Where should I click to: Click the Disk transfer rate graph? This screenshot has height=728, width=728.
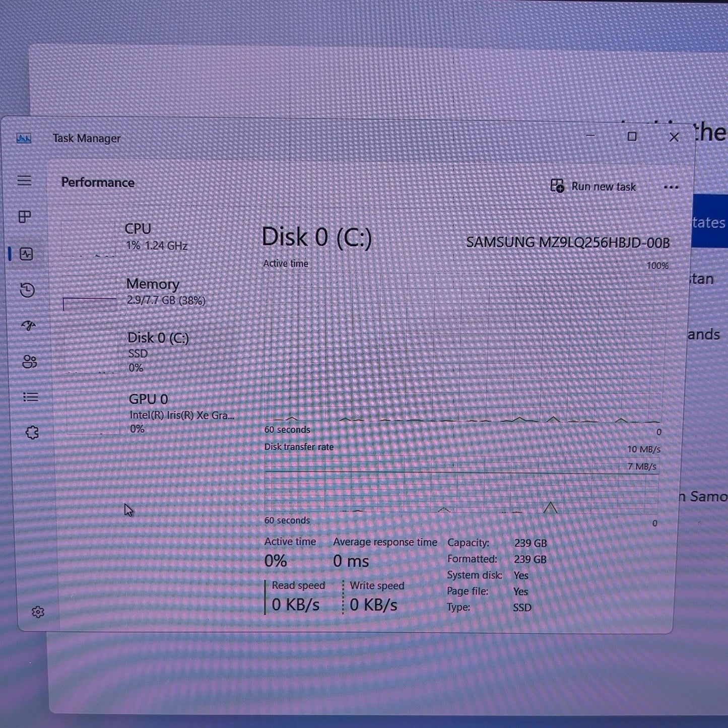coord(461,485)
